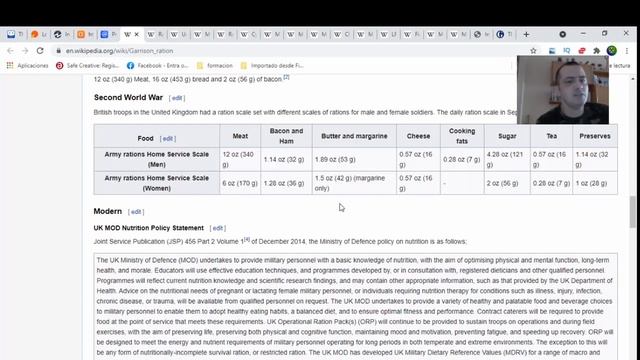
Task: Close the active Wikipedia tab
Action: (137, 34)
